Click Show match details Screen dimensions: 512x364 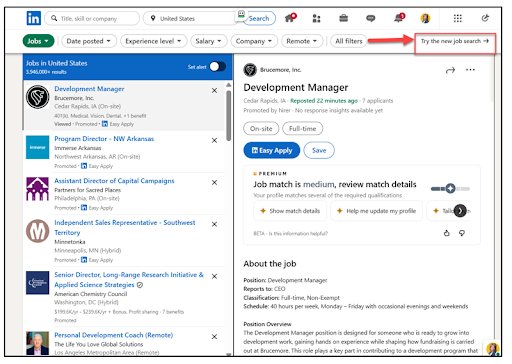click(290, 211)
